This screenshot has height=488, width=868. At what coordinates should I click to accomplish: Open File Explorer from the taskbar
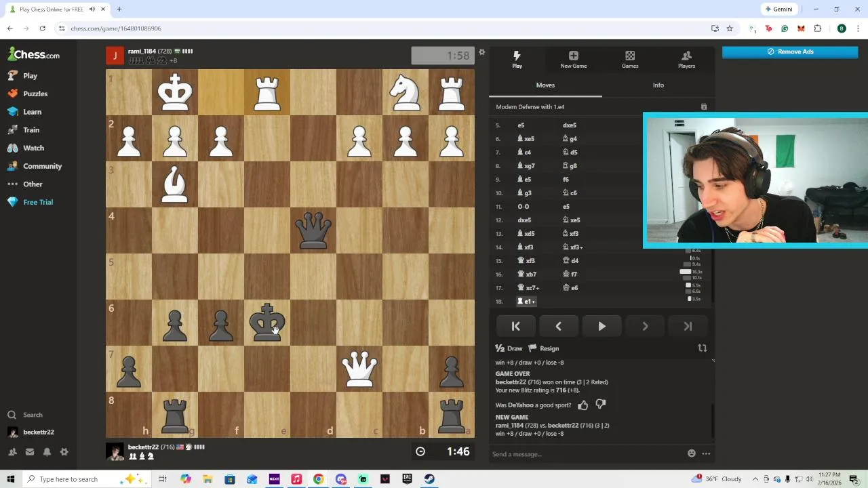208,479
